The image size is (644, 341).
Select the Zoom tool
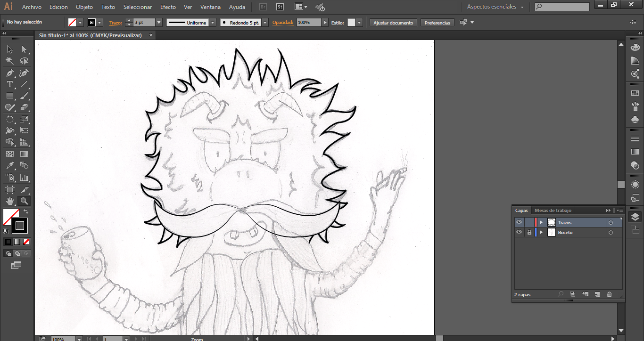[x=24, y=201]
